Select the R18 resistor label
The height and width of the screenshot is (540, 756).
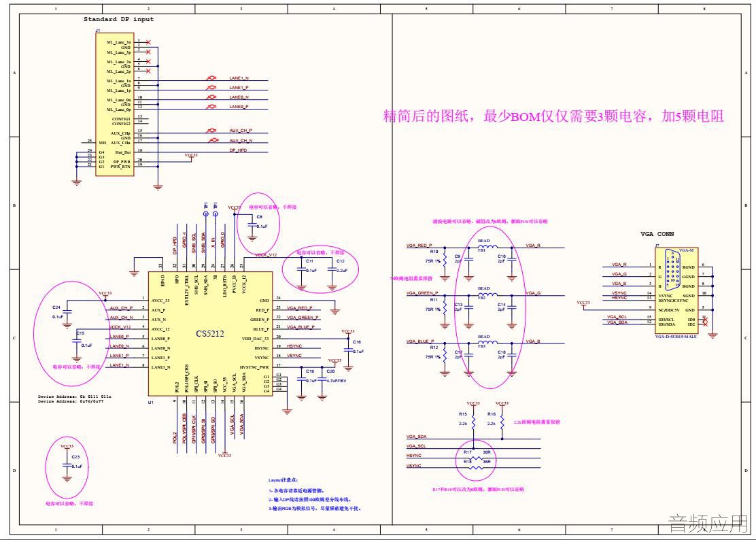click(467, 461)
